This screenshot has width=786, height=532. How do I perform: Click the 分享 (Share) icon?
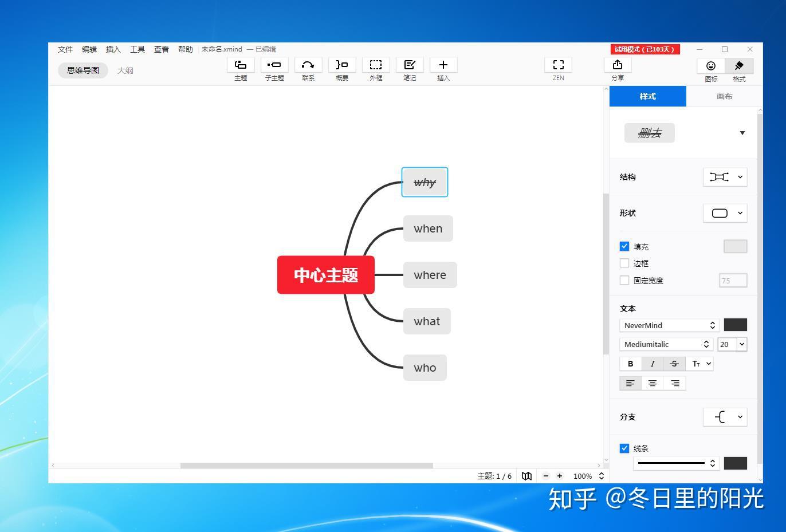point(618,65)
